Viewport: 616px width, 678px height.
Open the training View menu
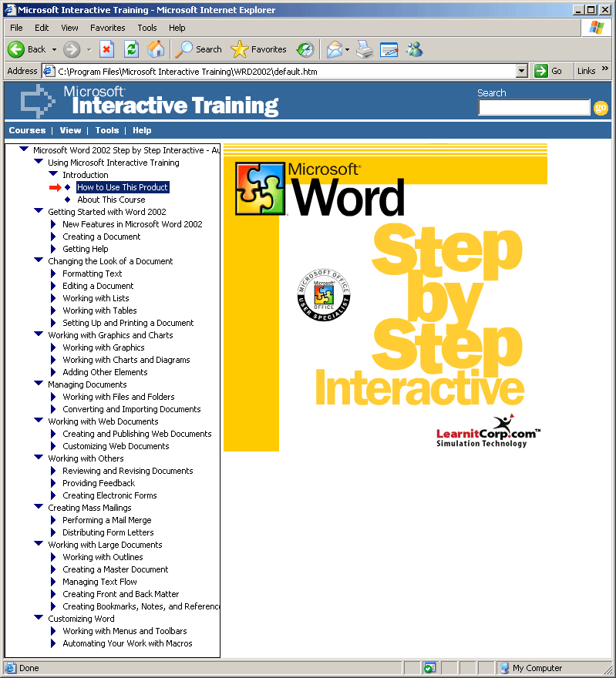coord(70,130)
